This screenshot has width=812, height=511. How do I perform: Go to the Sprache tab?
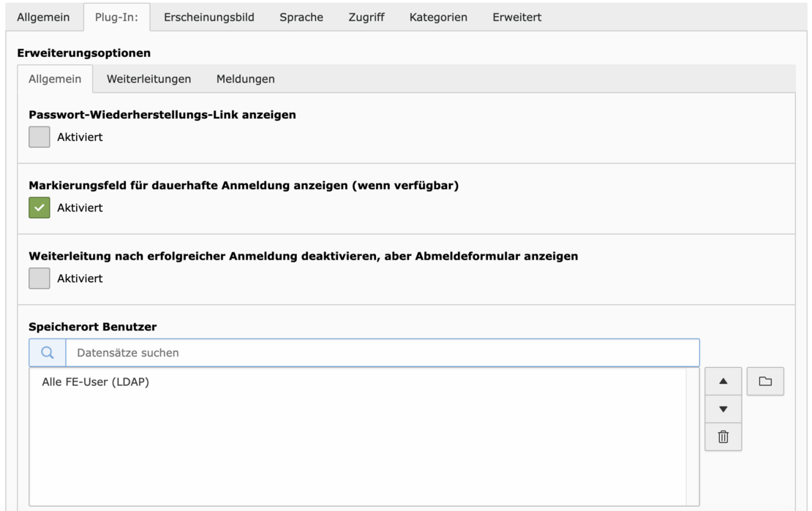click(301, 18)
